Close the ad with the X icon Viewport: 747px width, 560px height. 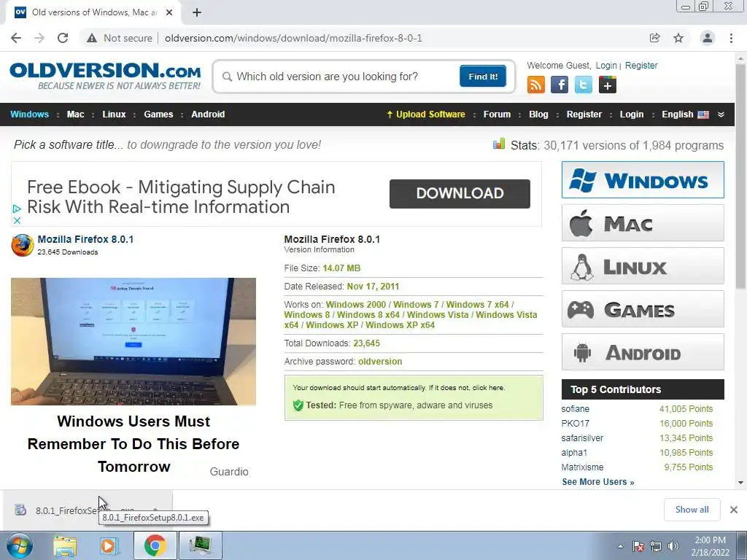tap(17, 220)
